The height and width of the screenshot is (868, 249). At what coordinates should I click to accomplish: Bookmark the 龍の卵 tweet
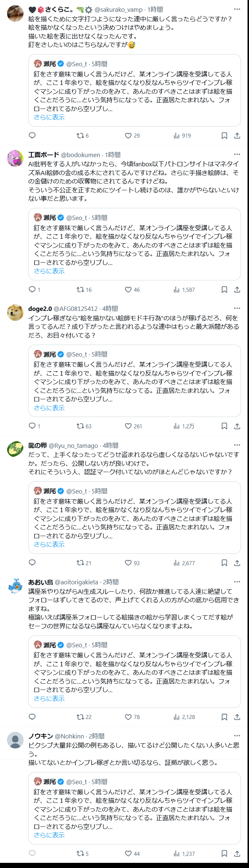point(224,563)
